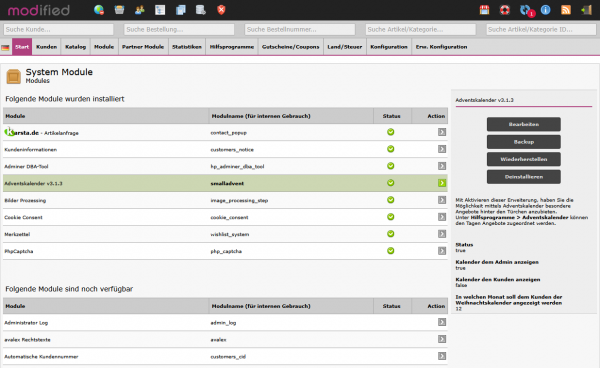The width and height of the screenshot is (600, 368).
Task: Open the database icon in top toolbar
Action: coord(201,10)
